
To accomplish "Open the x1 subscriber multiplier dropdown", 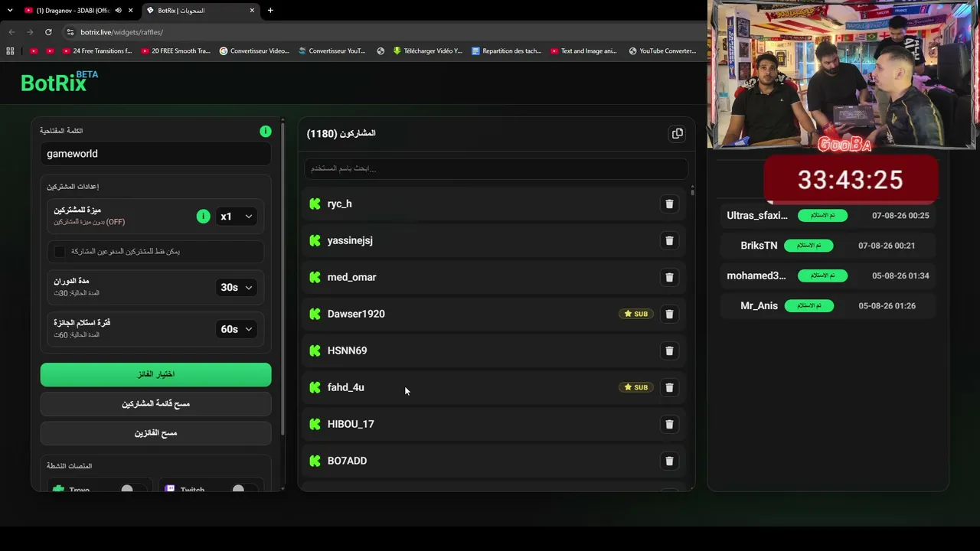I will tap(236, 217).
